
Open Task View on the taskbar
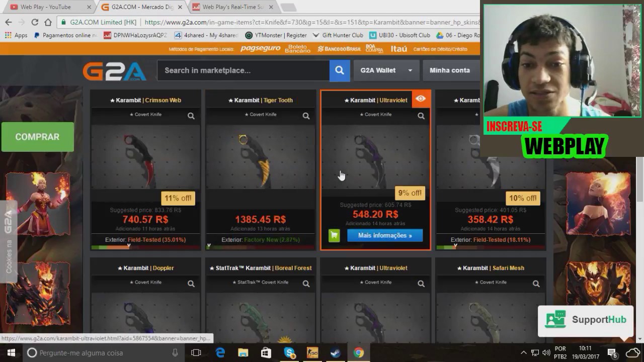(x=196, y=353)
